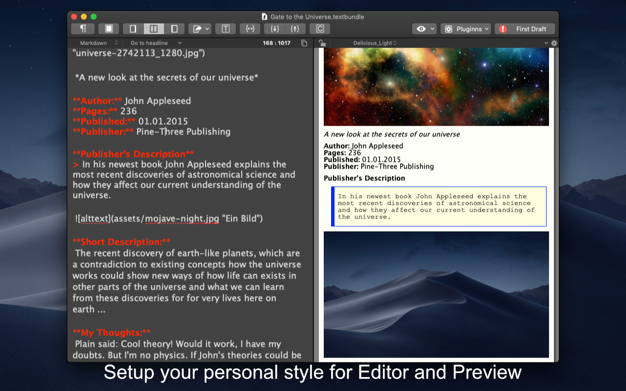Click **Author:** in the editor
Viewport: 626px width, 391px height.
(97, 101)
